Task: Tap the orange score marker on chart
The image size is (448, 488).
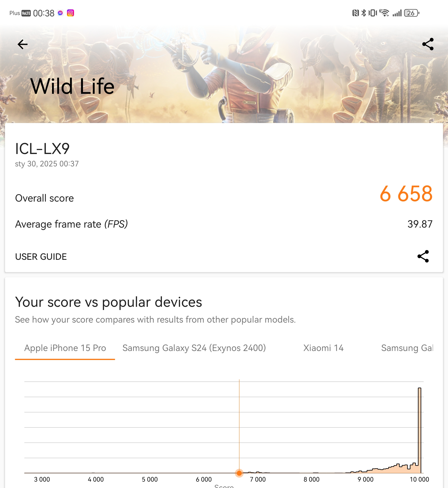Action: [x=239, y=473]
